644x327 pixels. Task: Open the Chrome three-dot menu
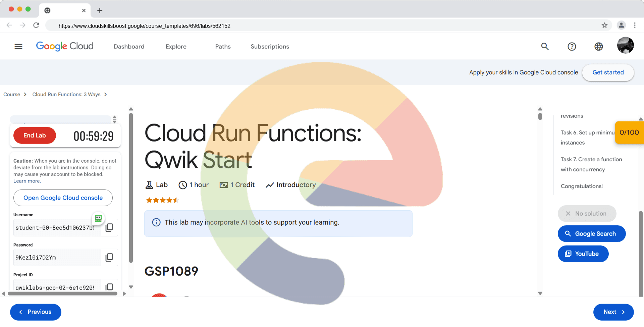(x=635, y=25)
